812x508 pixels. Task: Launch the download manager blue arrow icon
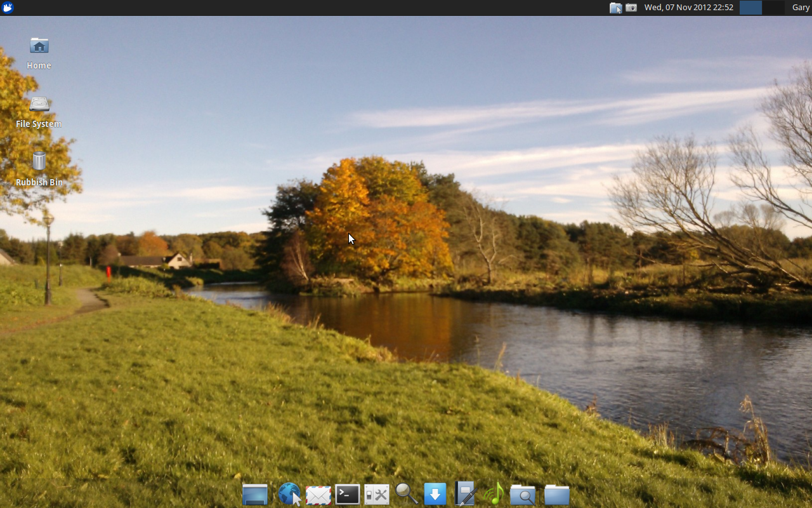[x=435, y=495]
